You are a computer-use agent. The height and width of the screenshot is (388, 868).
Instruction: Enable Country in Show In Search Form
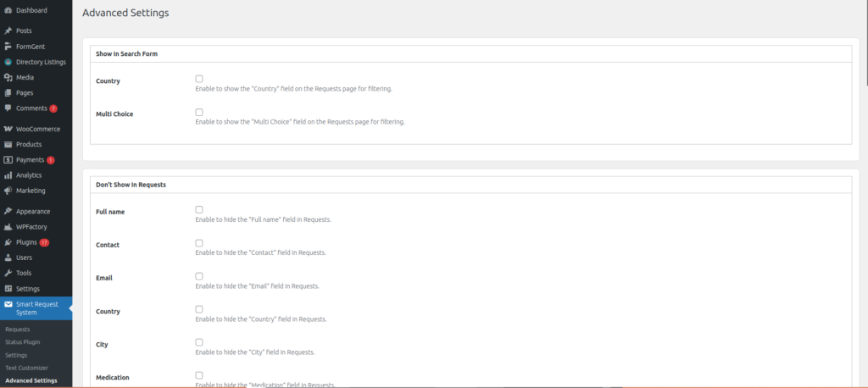point(199,79)
